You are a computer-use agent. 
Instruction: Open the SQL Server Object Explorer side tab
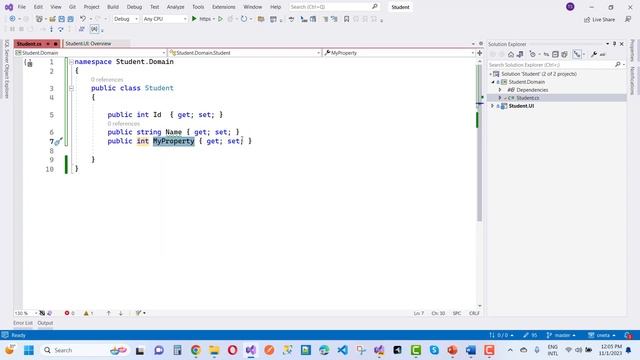click(7, 69)
